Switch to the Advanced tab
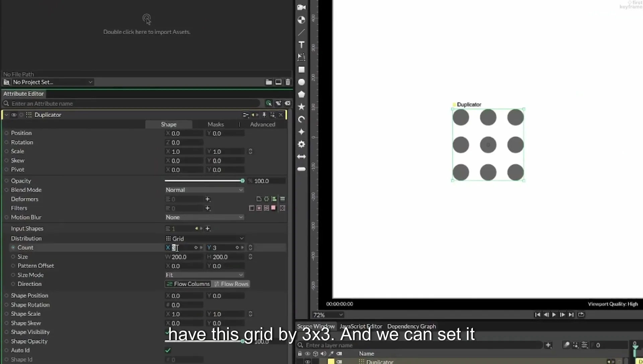This screenshot has height=364, width=643. click(x=263, y=124)
